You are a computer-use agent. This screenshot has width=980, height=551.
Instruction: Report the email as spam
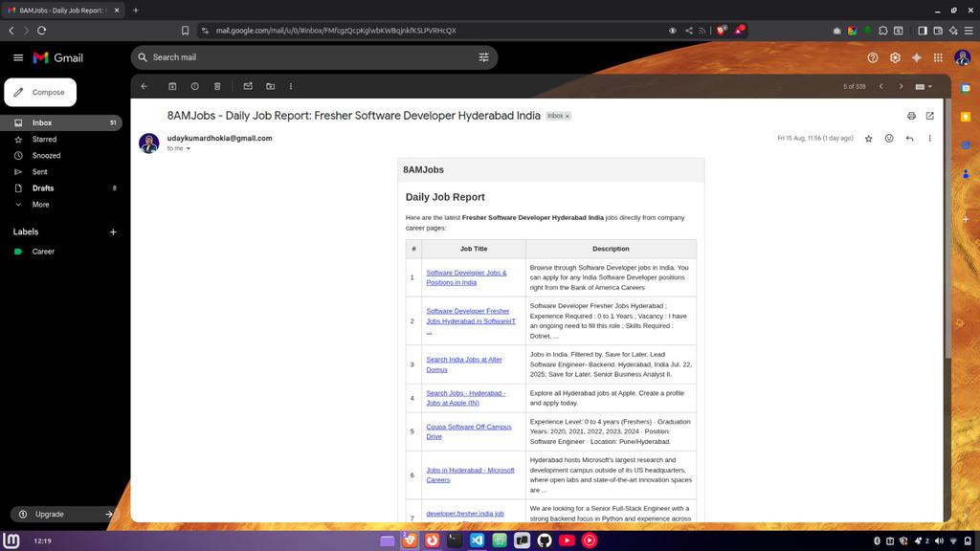pyautogui.click(x=195, y=86)
